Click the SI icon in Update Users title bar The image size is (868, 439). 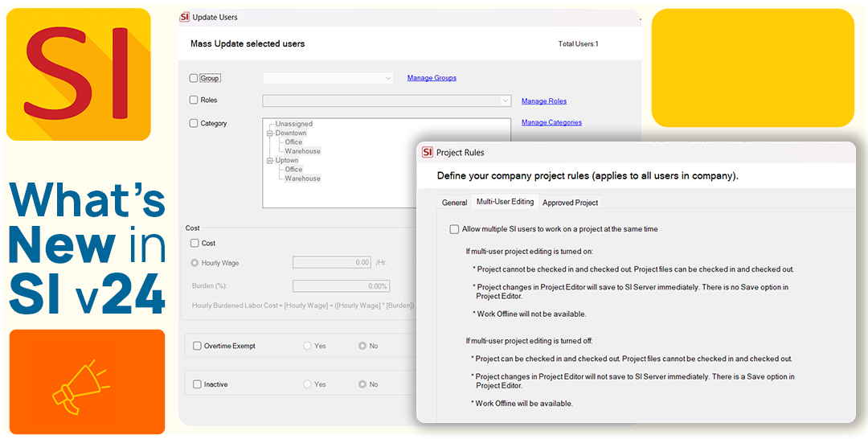(x=185, y=17)
